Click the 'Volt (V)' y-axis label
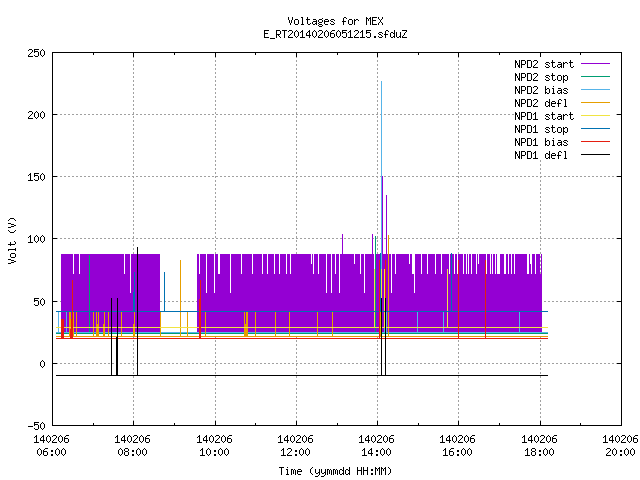640x480 pixels. [x=12, y=240]
